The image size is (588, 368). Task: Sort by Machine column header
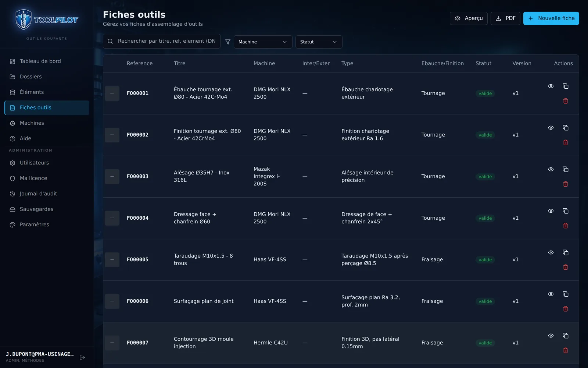[264, 64]
